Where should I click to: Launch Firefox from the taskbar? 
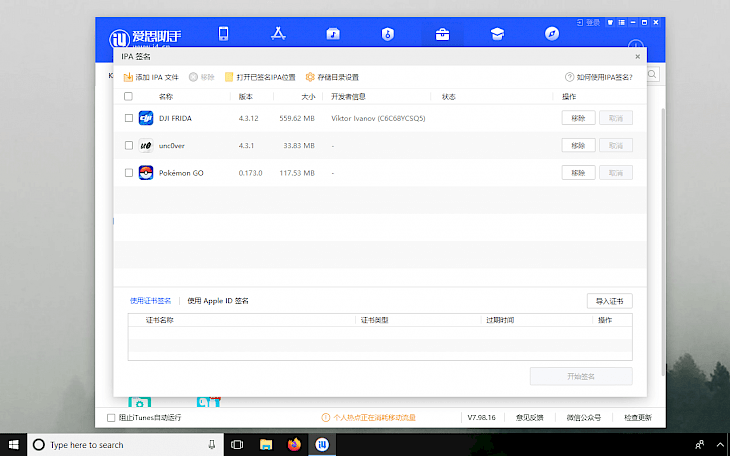tap(294, 444)
